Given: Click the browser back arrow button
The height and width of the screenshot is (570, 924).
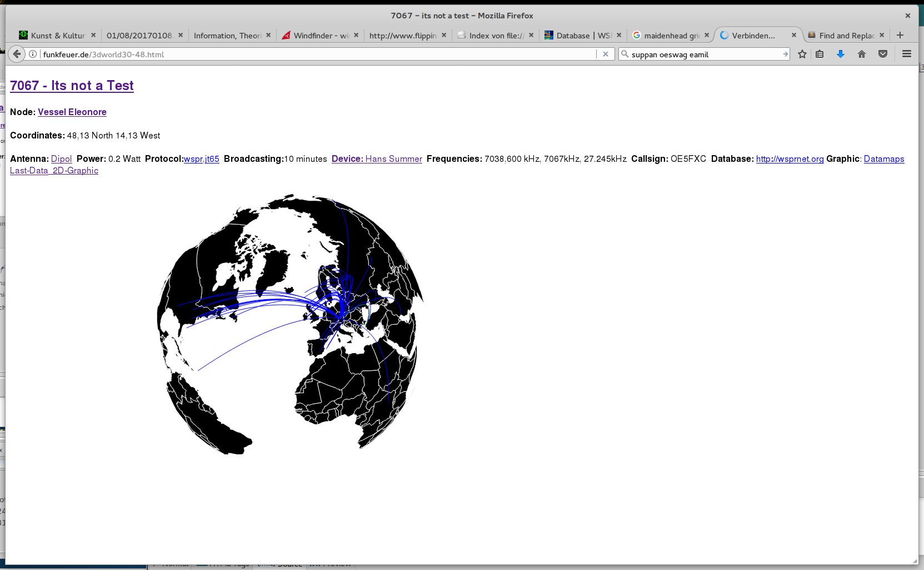Looking at the screenshot, I should tap(17, 54).
